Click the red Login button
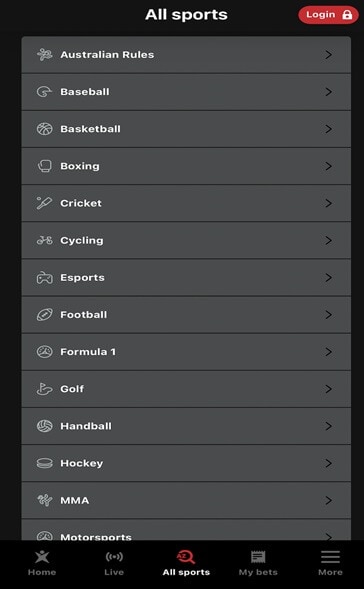 [328, 15]
